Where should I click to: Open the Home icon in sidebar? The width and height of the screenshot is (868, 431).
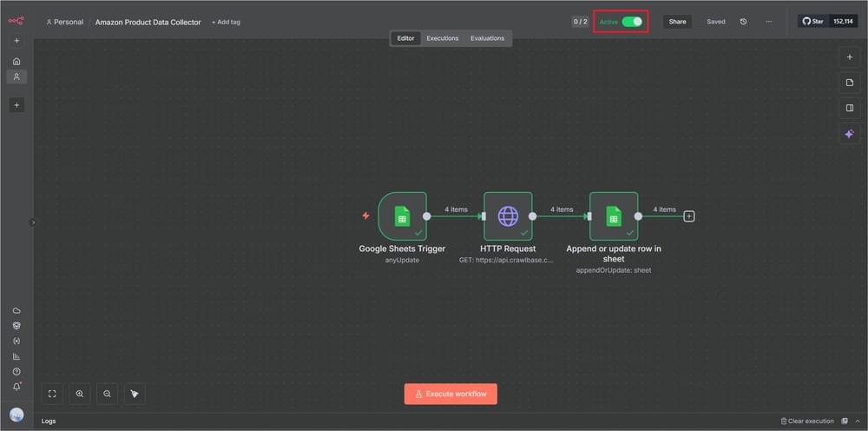point(16,62)
